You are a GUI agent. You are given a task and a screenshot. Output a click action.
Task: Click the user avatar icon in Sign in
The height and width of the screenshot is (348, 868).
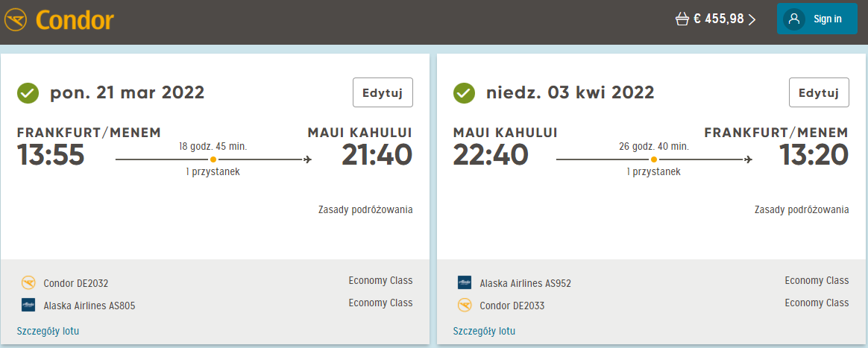tap(794, 19)
